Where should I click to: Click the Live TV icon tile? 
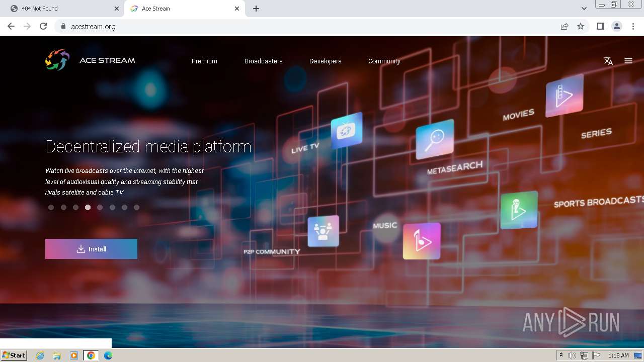(347, 130)
